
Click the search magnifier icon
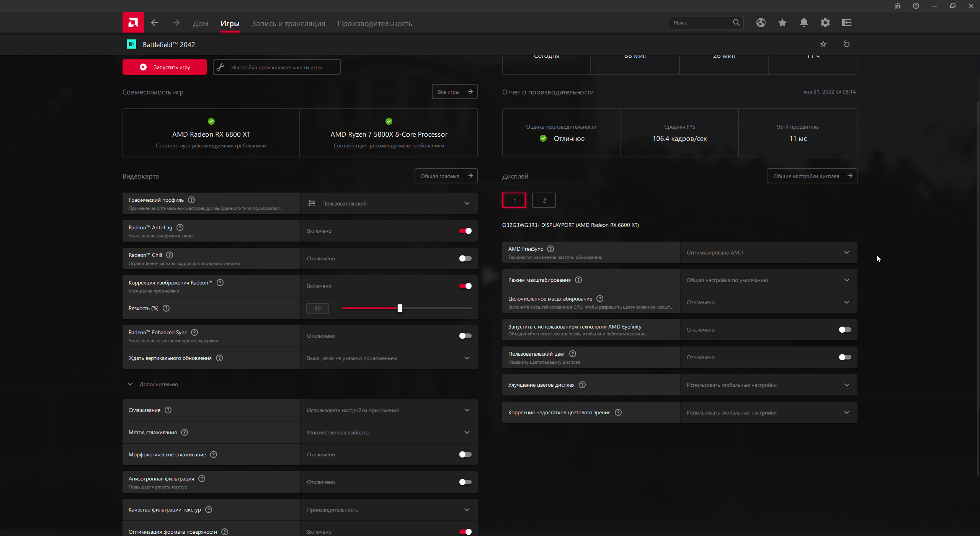pyautogui.click(x=736, y=23)
